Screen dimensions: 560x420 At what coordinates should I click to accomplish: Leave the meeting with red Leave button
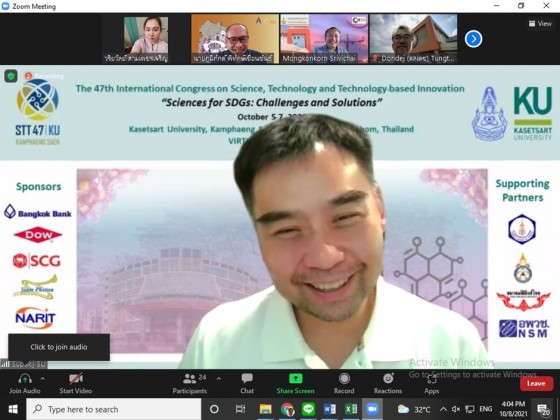[536, 384]
